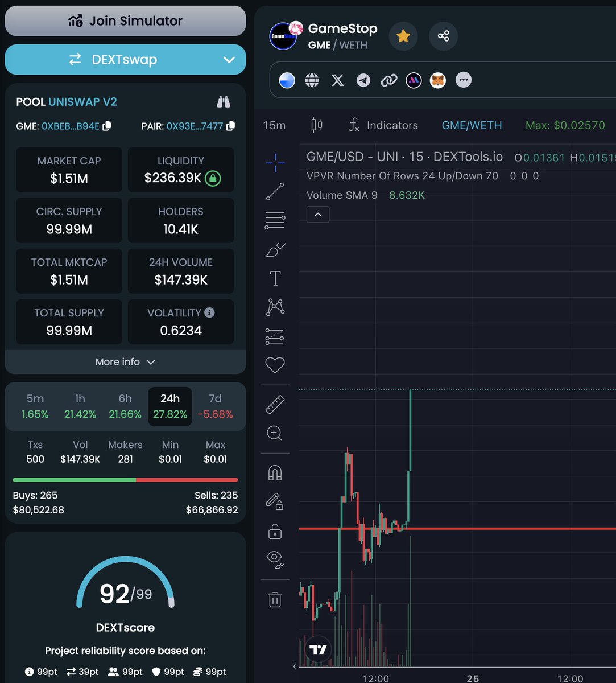This screenshot has height=683, width=616.
Task: Toggle magnet mode on chart
Action: [275, 473]
